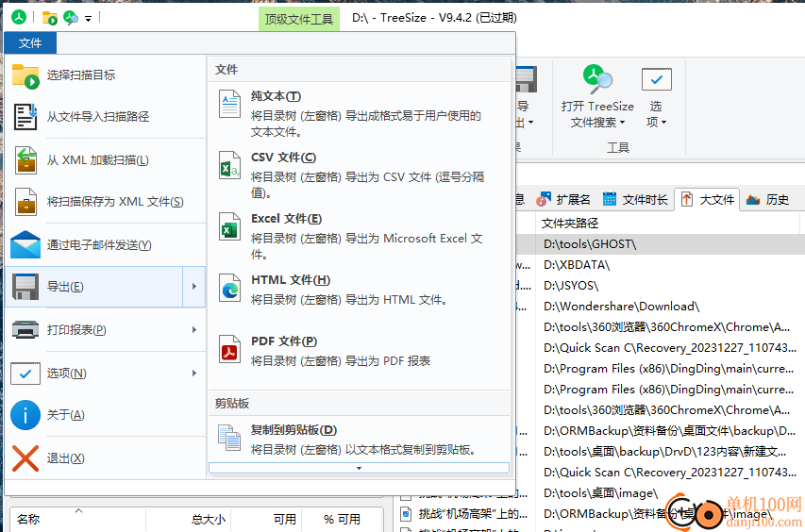
Task: Open the 关于 dialog entry
Action: [106, 414]
